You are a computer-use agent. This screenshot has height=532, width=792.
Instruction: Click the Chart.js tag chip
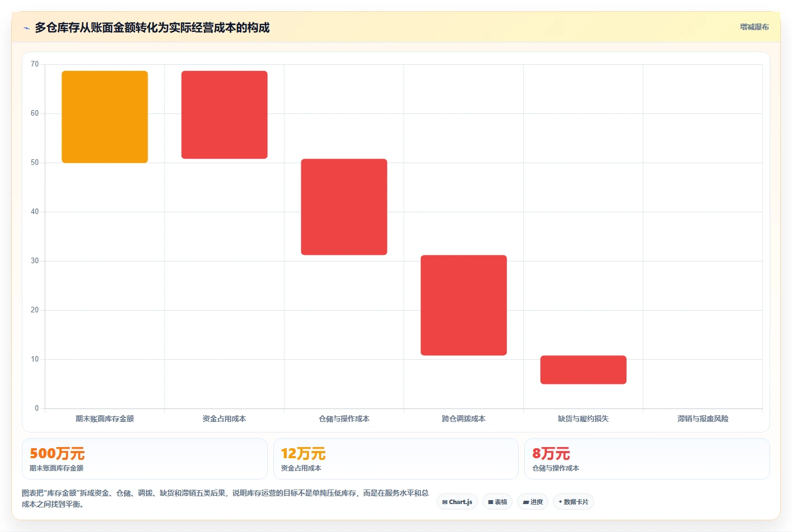coord(457,502)
